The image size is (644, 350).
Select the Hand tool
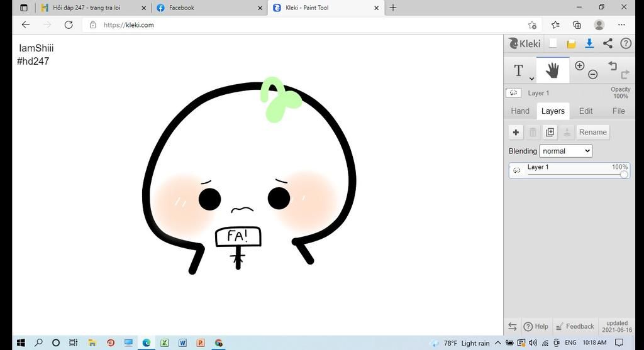pos(552,70)
